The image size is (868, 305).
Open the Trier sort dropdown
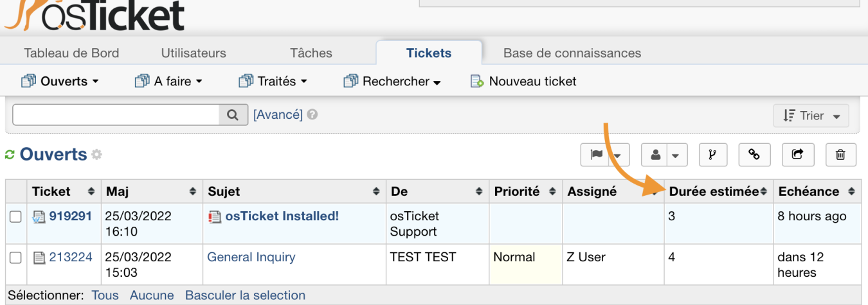pos(811,116)
